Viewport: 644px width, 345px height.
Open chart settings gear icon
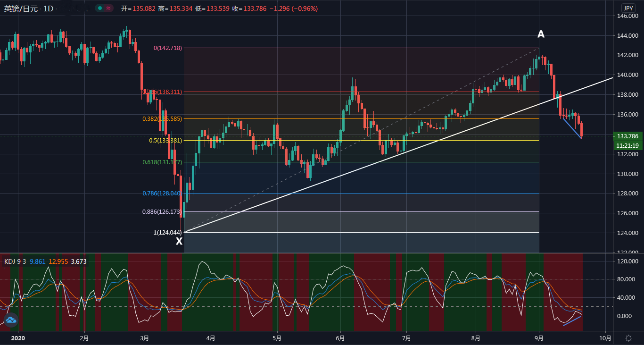point(628,338)
